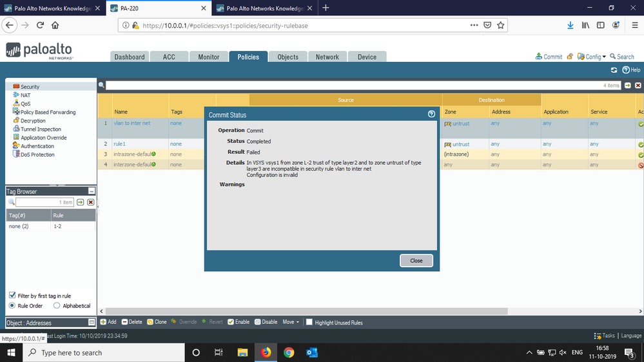Image resolution: width=644 pixels, height=362 pixels.
Task: Switch to first Palo Alto Knowledge tab
Action: (x=52, y=8)
